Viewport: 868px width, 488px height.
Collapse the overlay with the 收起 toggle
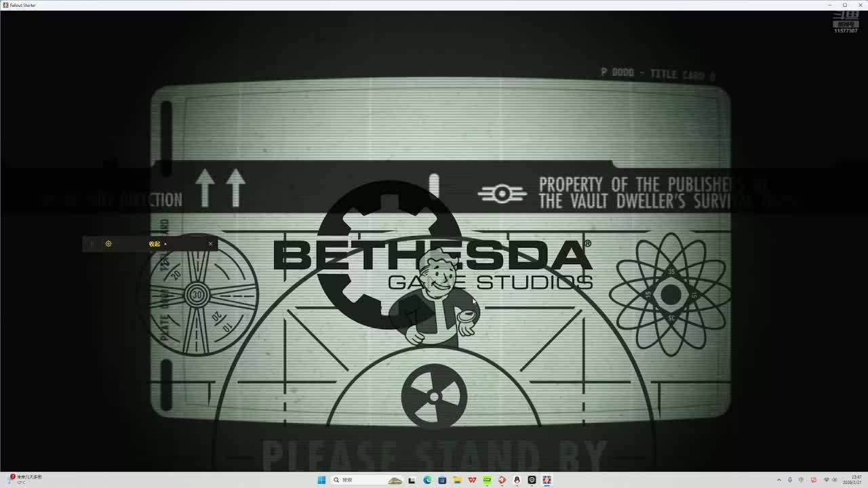click(157, 244)
